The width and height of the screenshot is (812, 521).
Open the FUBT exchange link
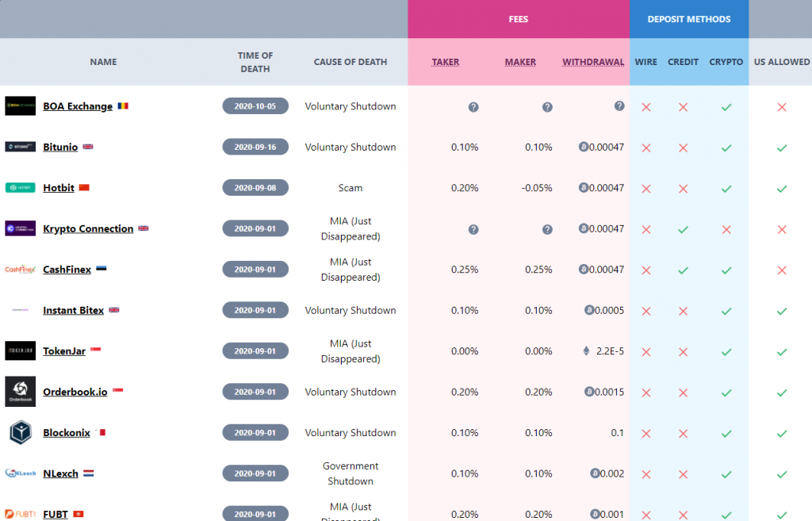(56, 515)
